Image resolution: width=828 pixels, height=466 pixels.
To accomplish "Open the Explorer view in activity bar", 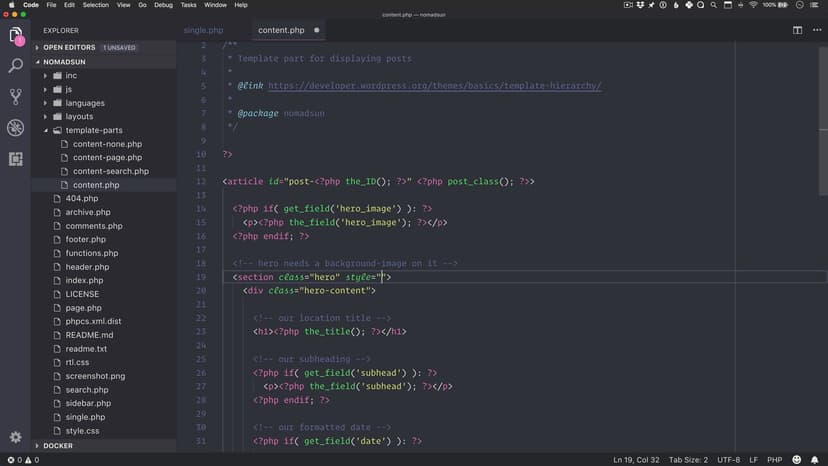I will pyautogui.click(x=16, y=36).
